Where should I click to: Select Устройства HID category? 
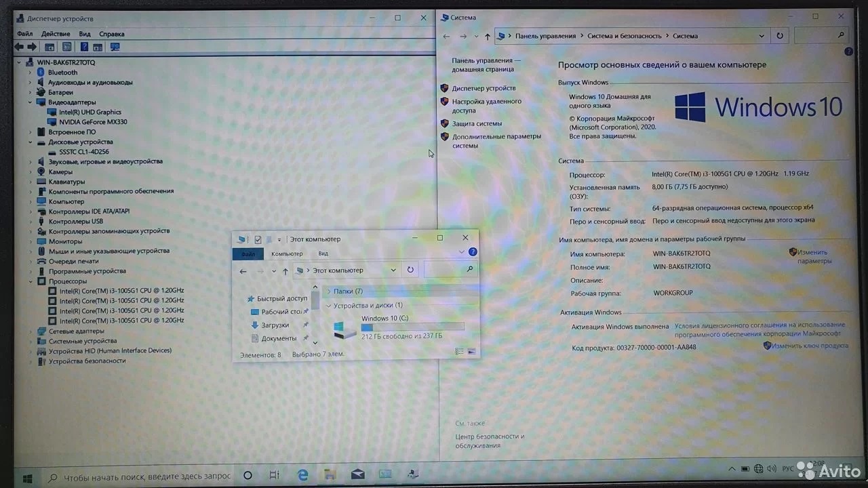(x=110, y=351)
